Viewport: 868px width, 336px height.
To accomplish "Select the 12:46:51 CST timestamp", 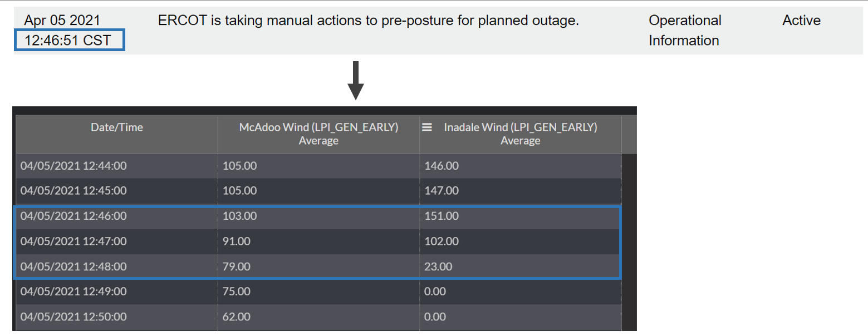I will (68, 41).
